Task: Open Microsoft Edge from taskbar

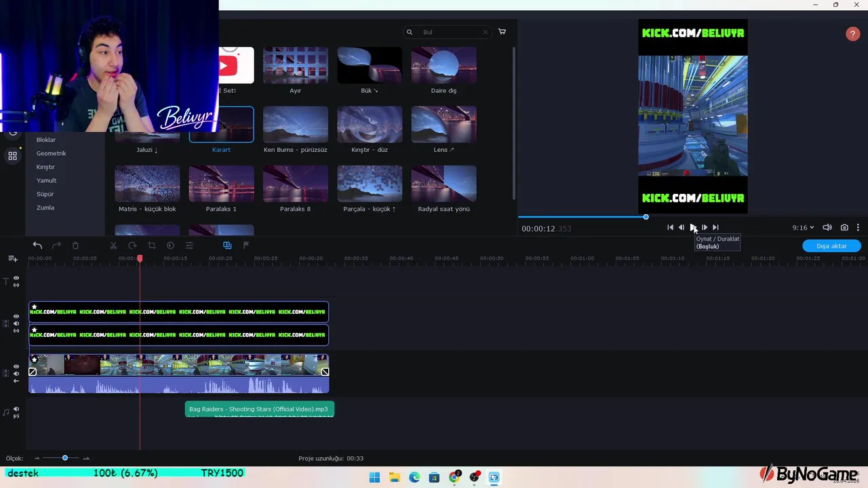Action: point(414,478)
